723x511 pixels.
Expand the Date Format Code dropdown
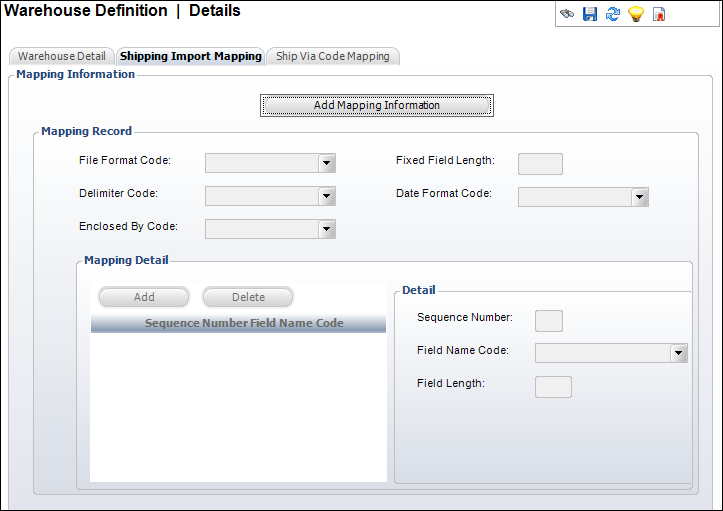[640, 197]
